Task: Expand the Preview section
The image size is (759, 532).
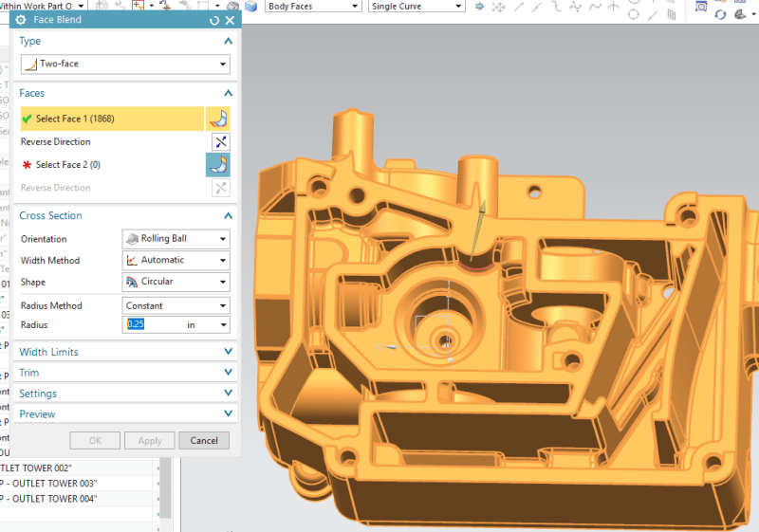Action: (228, 414)
